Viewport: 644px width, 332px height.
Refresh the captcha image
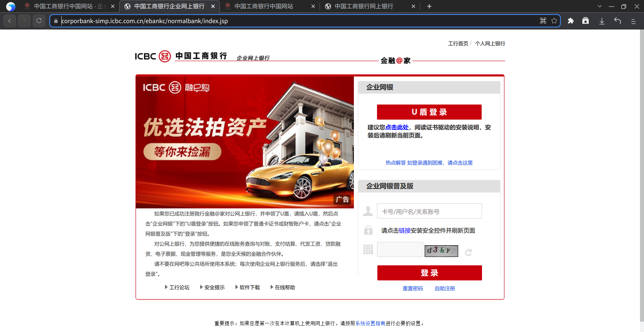point(469,252)
